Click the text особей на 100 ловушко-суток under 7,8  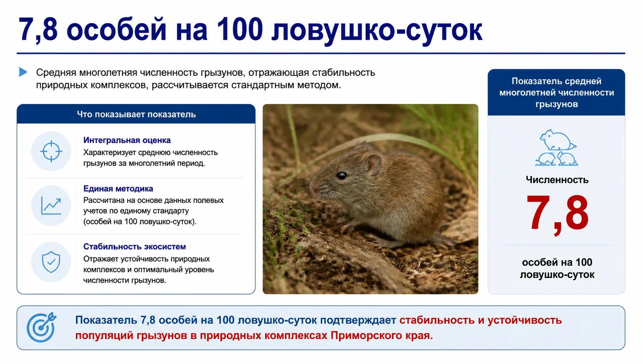point(557,268)
